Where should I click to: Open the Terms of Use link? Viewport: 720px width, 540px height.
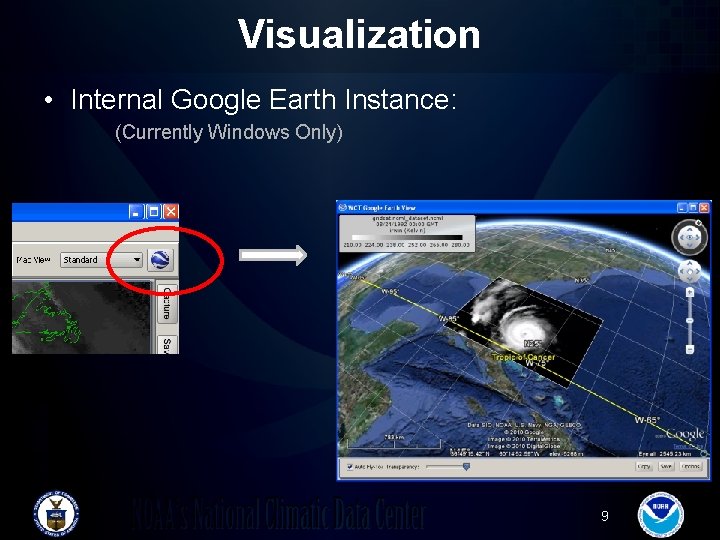(688, 446)
